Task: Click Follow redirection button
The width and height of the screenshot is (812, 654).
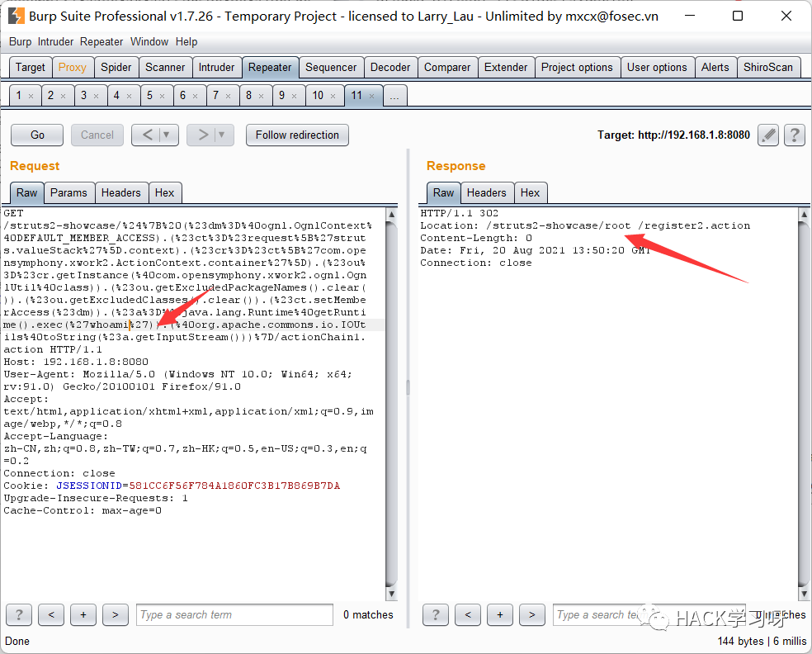Action: tap(297, 135)
